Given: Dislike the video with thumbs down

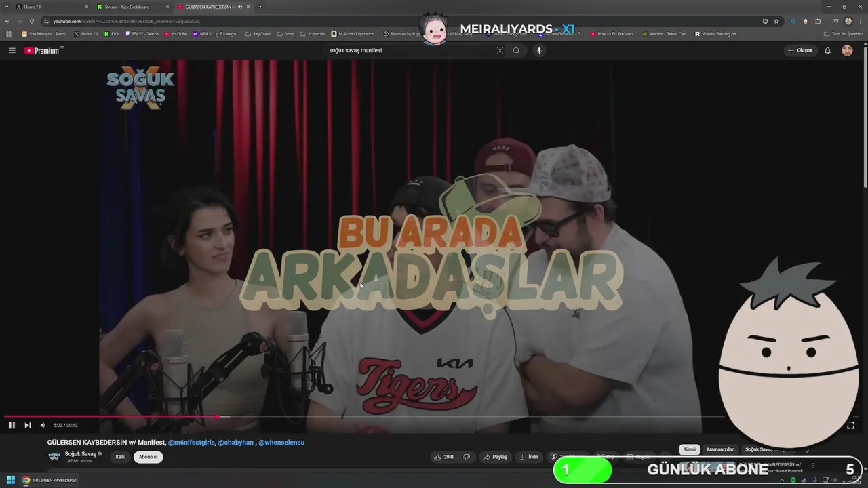Looking at the screenshot, I should (x=467, y=457).
